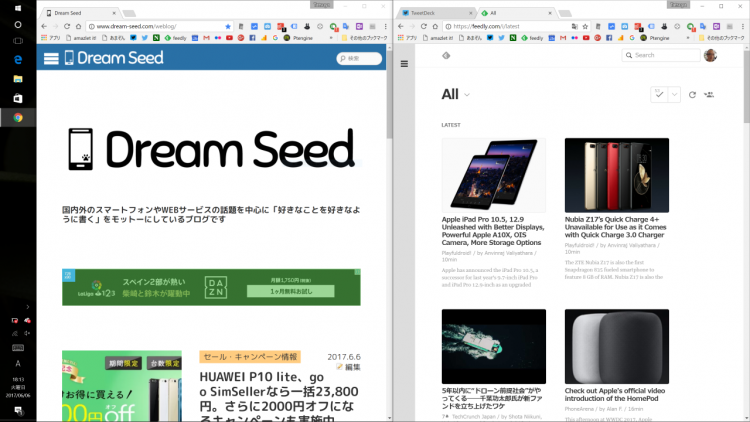The image size is (750, 422).
Task: Toggle feedly sidebar hamburger menu
Action: pos(404,64)
